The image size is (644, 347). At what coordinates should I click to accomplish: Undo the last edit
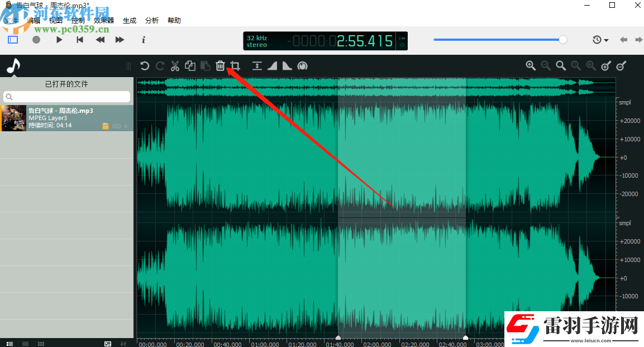tap(145, 66)
